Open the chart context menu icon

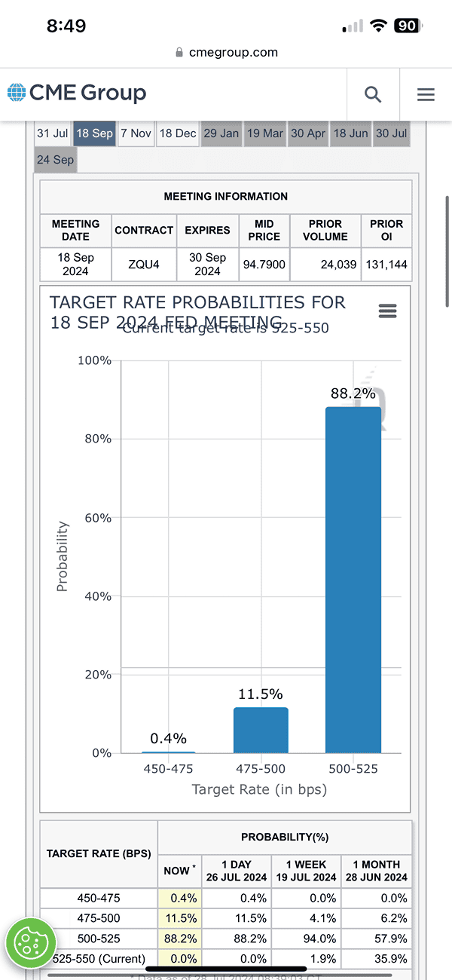(x=387, y=311)
